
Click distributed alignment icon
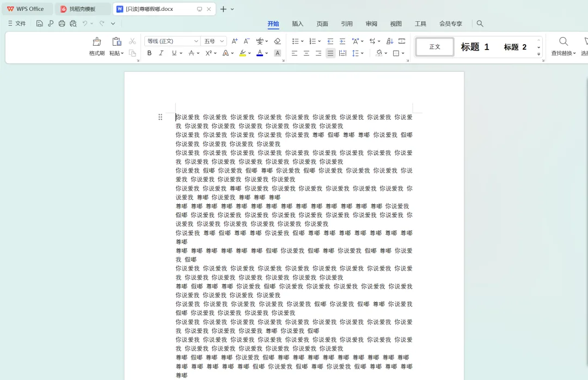(x=343, y=53)
